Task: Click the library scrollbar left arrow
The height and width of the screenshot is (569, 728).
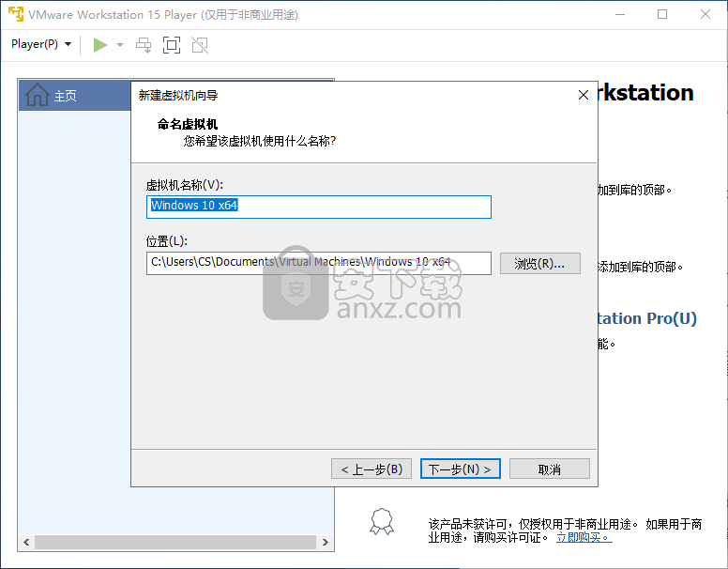Action: click(x=26, y=542)
